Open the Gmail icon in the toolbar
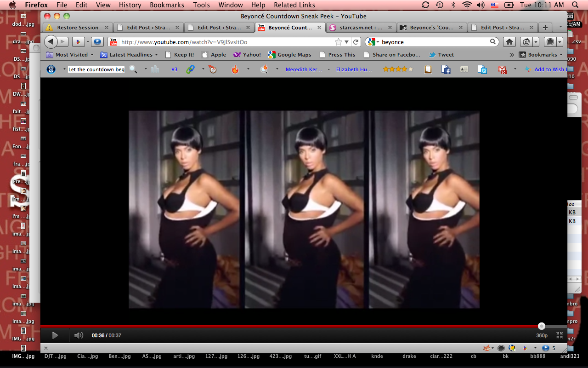Image resolution: width=588 pixels, height=368 pixels. click(x=503, y=69)
